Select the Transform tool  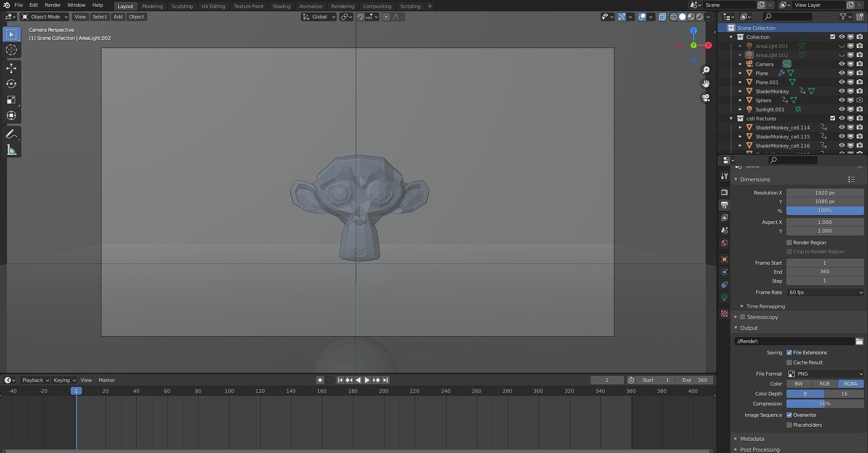click(x=12, y=116)
